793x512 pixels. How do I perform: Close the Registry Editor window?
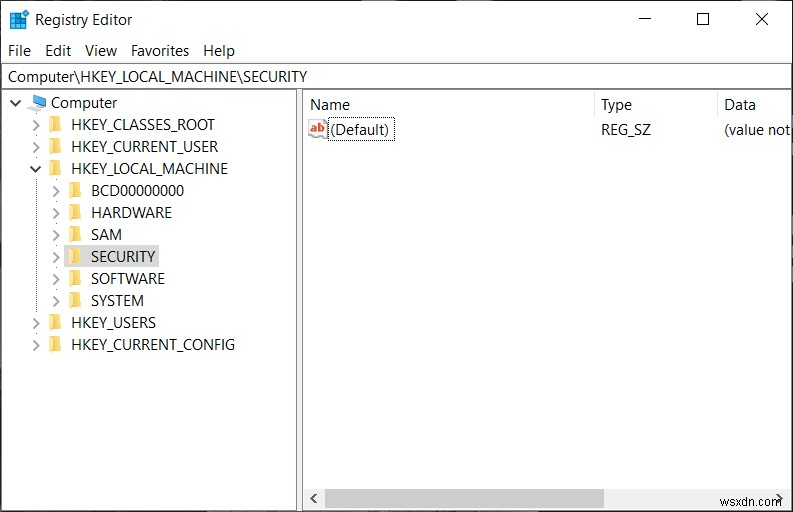tap(762, 19)
